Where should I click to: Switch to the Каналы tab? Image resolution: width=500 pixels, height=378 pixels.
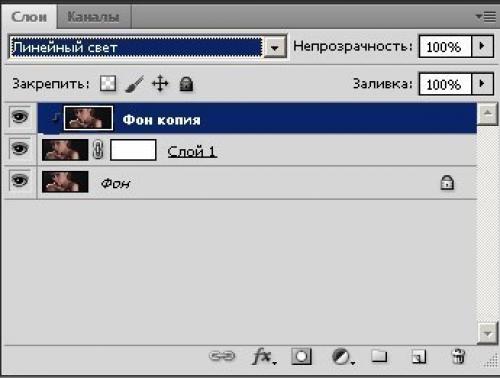coord(93,17)
